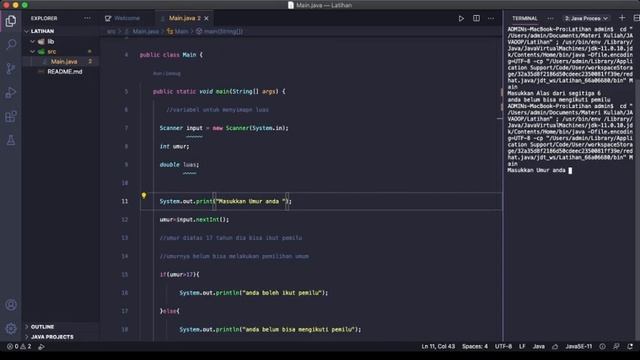640x360 pixels.
Task: Click the main(String[]) breadcrumb
Action: (220, 31)
